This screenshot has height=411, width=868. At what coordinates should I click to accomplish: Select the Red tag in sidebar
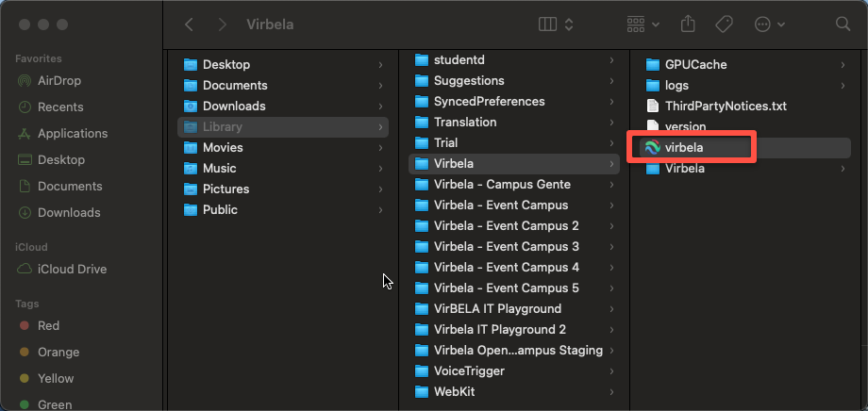click(x=48, y=325)
